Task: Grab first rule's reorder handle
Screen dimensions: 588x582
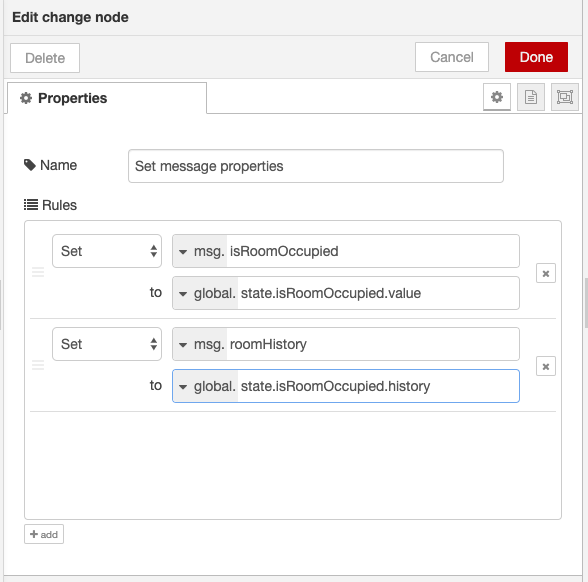Action: pos(38,272)
